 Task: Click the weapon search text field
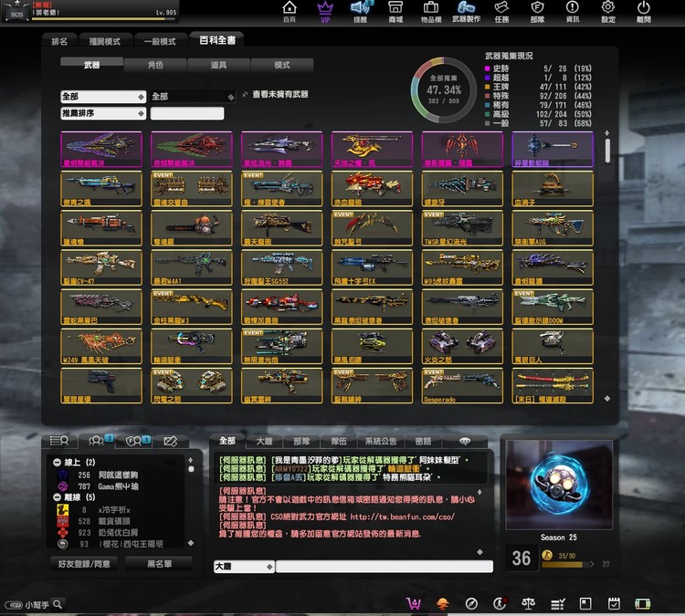point(187,114)
